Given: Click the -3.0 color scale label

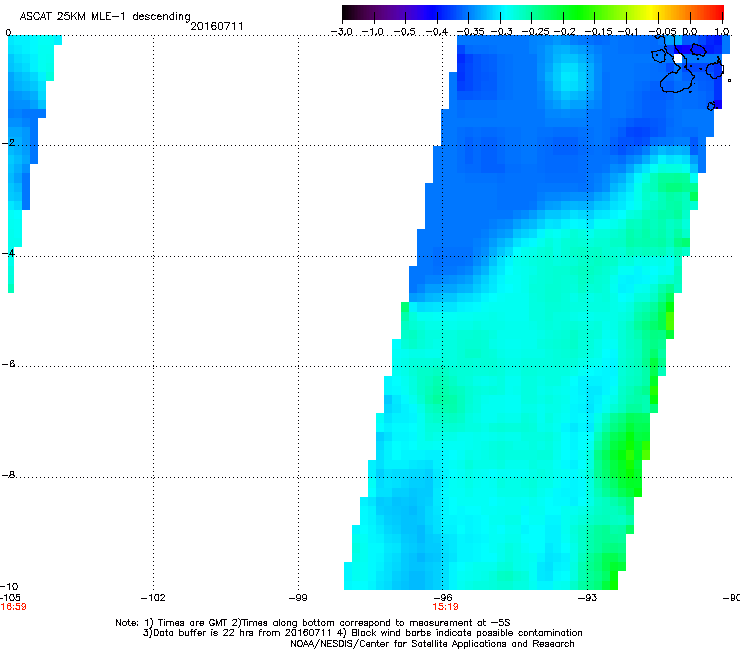Looking at the screenshot, I should [x=342, y=32].
